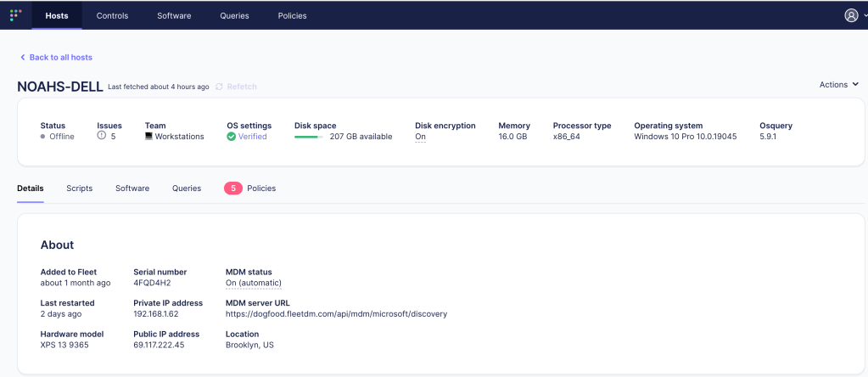Expand the Actions dropdown
This screenshot has width=868, height=377.
pyautogui.click(x=838, y=85)
